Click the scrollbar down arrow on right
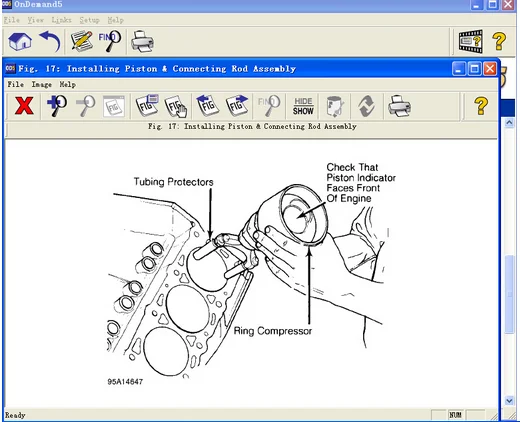520x422 pixels. coord(509,400)
